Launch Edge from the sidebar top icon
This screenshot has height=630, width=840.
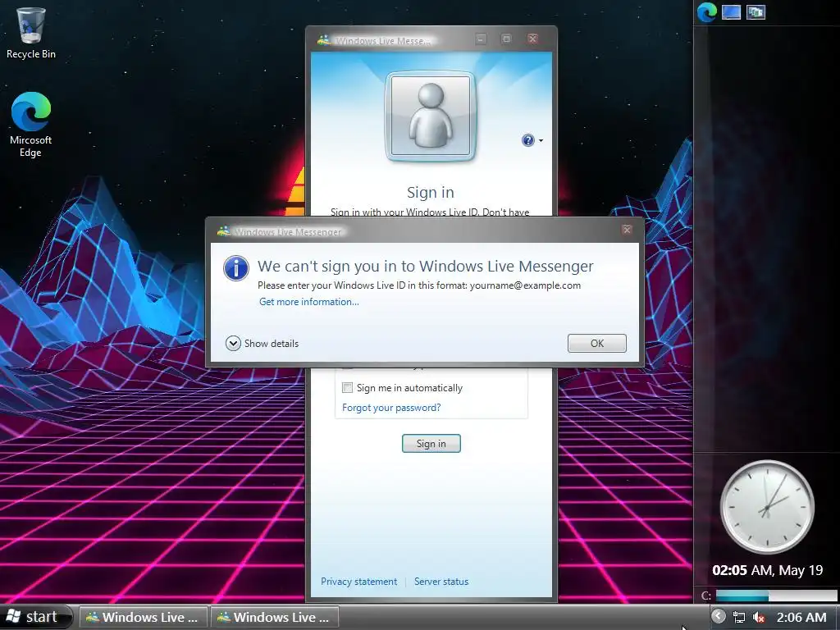tap(706, 12)
